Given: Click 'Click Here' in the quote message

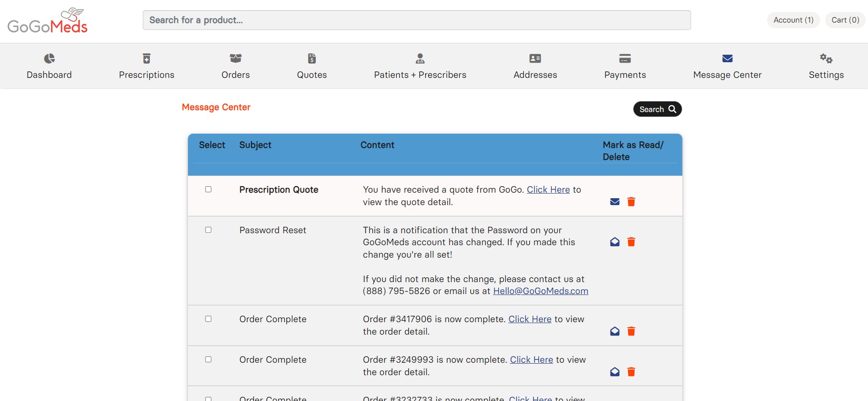Looking at the screenshot, I should 548,189.
